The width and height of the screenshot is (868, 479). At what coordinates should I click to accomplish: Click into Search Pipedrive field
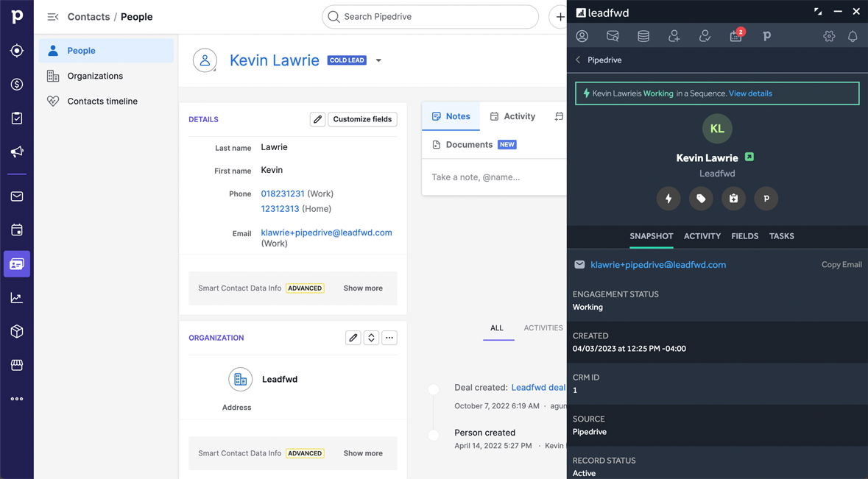[x=430, y=17]
